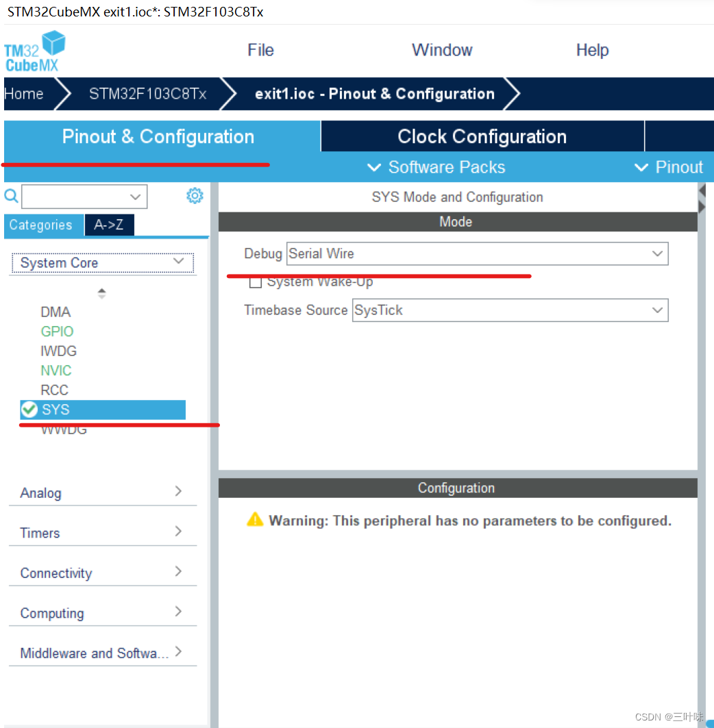The width and height of the screenshot is (714, 728).
Task: Click the SYS Mode and Configuration title
Action: (x=457, y=197)
